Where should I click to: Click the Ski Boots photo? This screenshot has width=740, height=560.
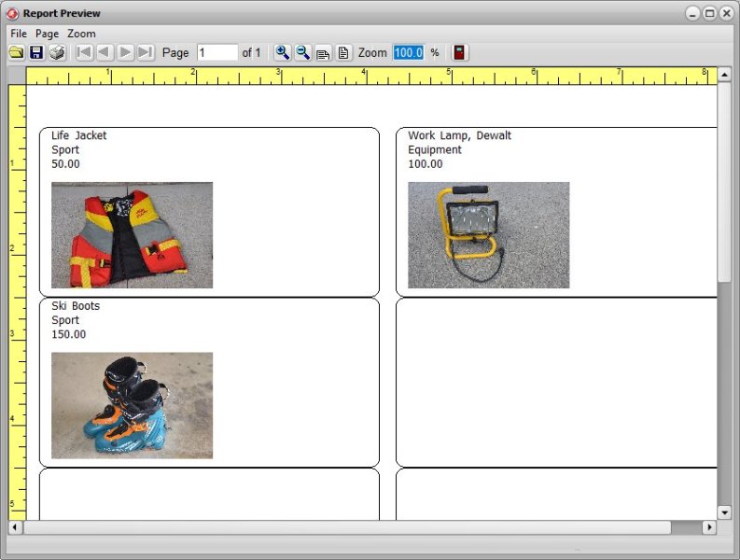click(133, 406)
